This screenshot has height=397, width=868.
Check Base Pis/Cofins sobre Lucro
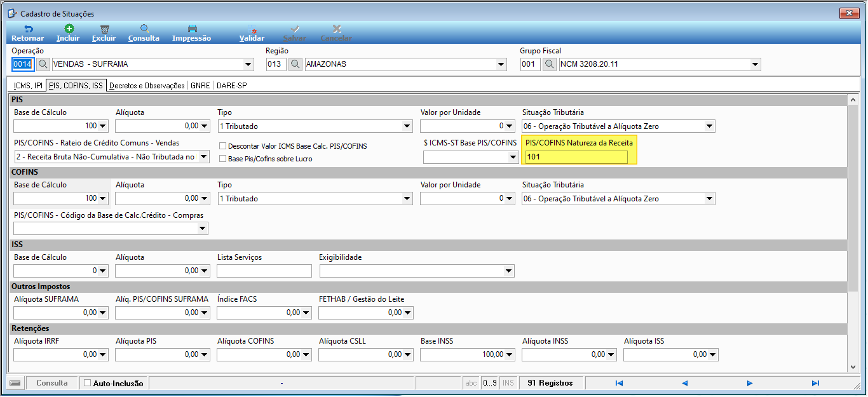click(x=223, y=159)
